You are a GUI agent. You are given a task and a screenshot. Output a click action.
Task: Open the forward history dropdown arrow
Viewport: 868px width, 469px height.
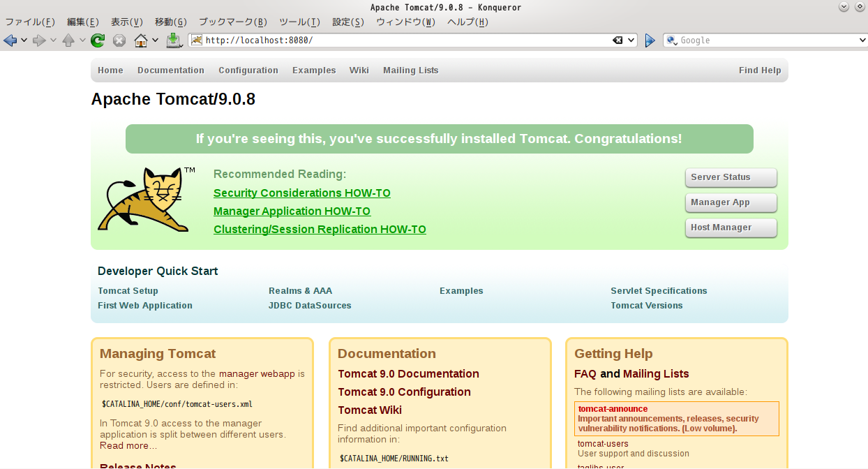[x=53, y=40]
